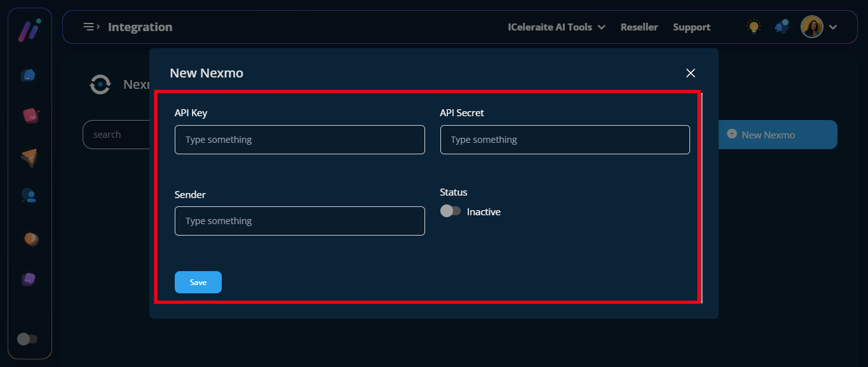Click the app logo in the sidebar
868x367 pixels.
[29, 30]
